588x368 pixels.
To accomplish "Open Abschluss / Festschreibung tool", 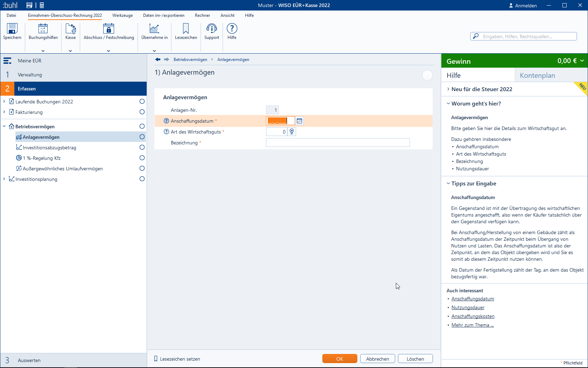I will coord(108,29).
